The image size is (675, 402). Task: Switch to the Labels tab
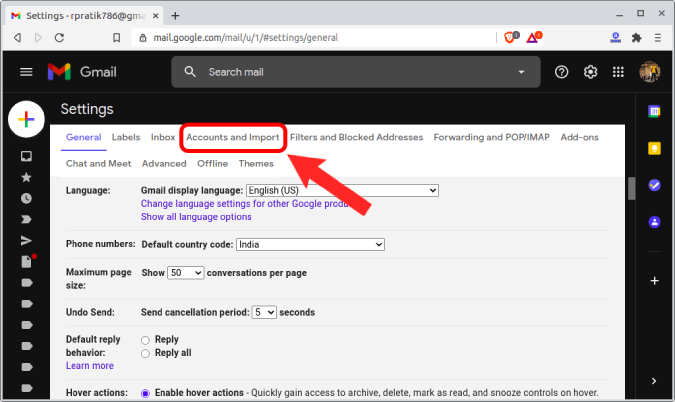click(126, 137)
